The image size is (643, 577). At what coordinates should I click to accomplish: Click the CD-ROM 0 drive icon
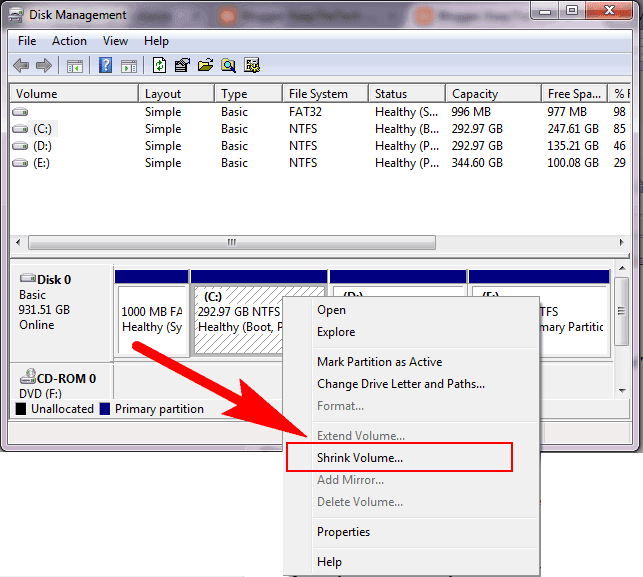pyautogui.click(x=28, y=376)
